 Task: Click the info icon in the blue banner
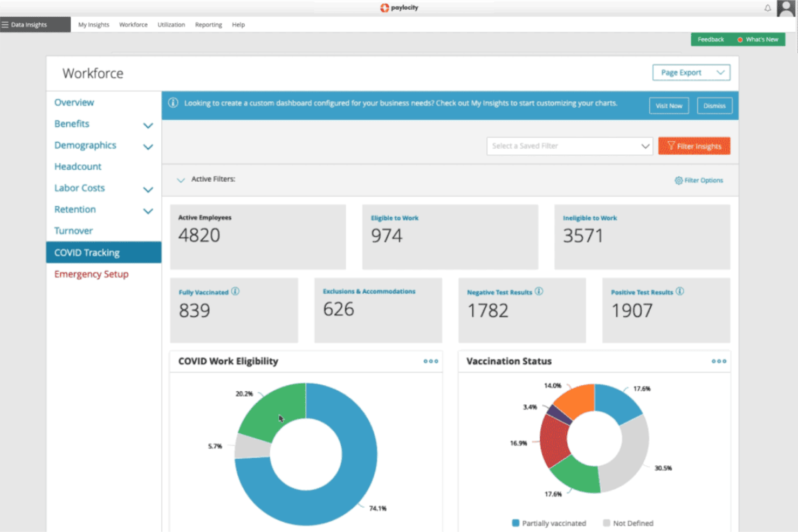173,103
